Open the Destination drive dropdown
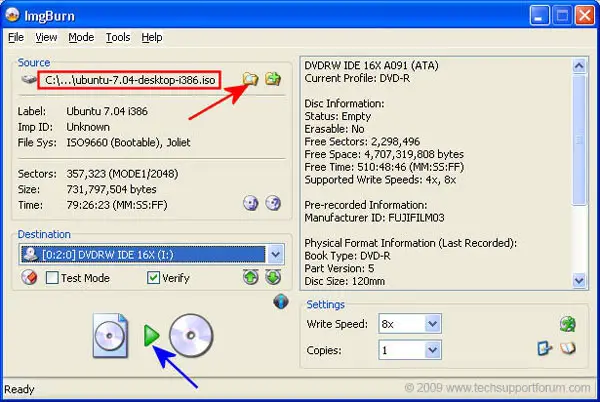This screenshot has height=402, width=600. click(276, 254)
